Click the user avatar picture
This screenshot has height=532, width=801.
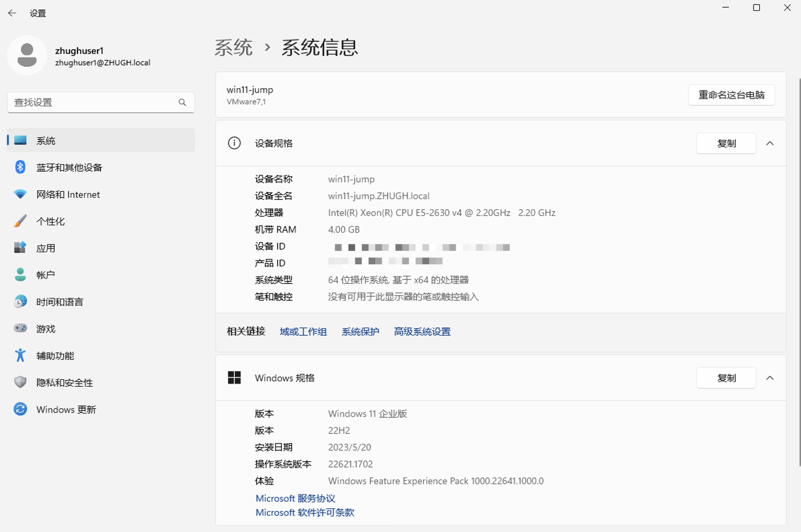[x=27, y=55]
